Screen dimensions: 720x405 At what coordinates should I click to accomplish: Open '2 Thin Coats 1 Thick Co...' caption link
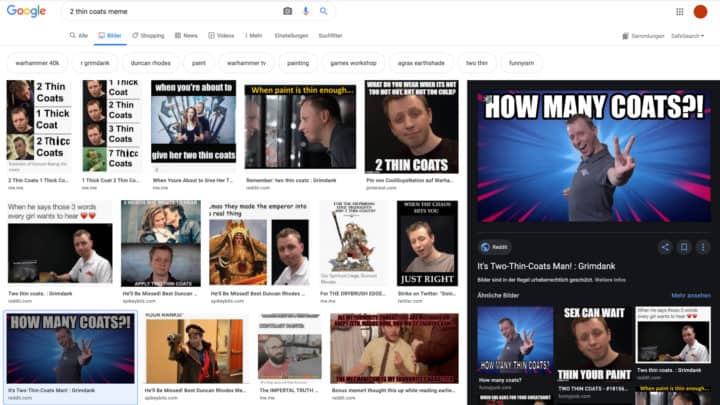[x=39, y=180]
